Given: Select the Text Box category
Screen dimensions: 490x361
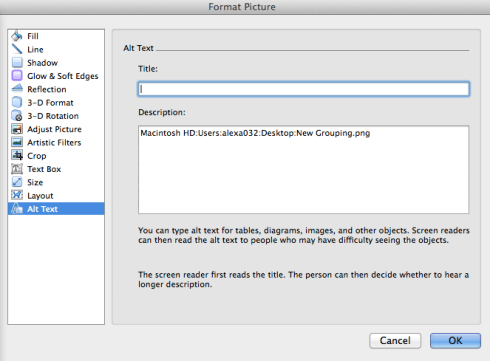Looking at the screenshot, I should (x=56, y=169).
